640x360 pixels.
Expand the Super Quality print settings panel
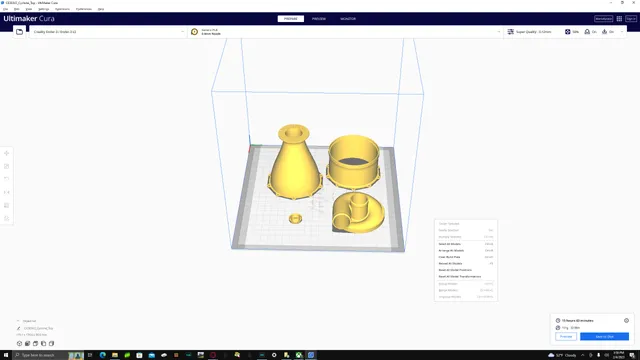click(x=565, y=32)
